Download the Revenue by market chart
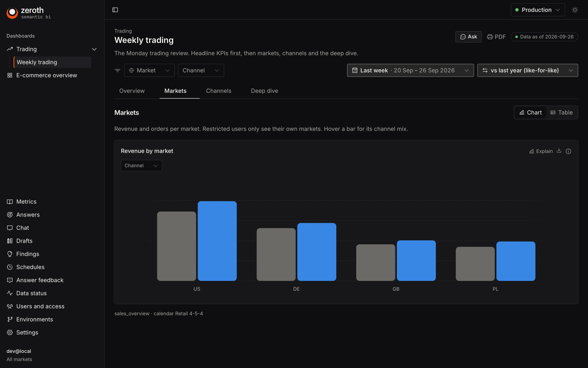Viewport: 588px width, 368px height. tap(559, 151)
